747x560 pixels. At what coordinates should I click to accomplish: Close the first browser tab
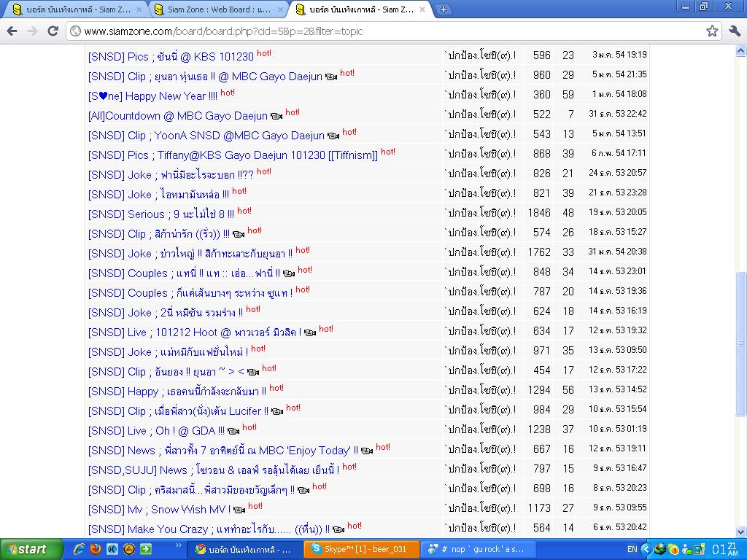139,9
